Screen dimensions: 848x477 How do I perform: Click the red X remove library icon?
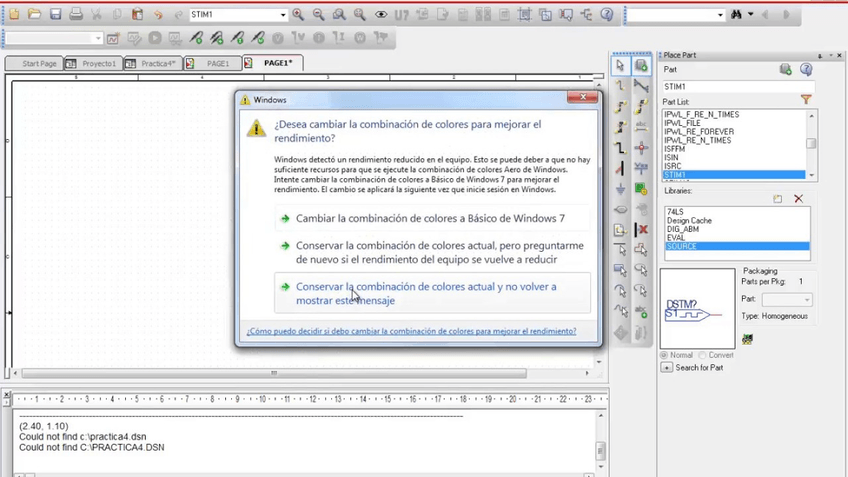[x=798, y=199]
